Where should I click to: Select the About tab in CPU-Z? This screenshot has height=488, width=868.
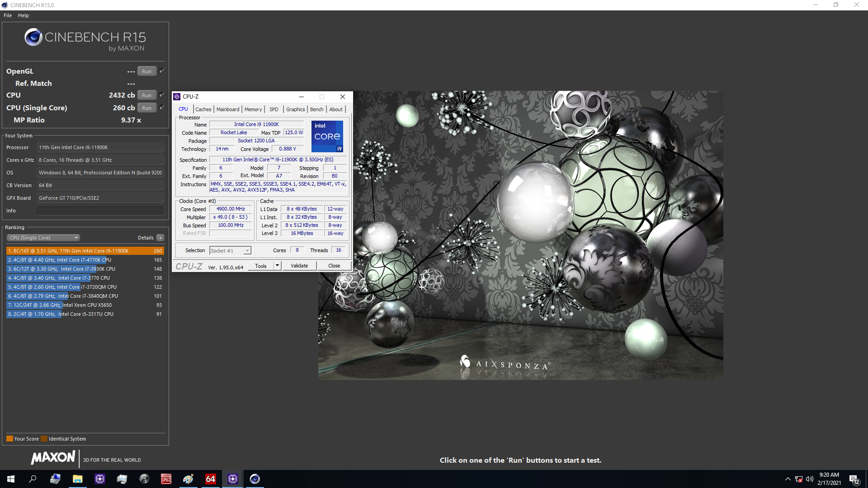pos(335,109)
